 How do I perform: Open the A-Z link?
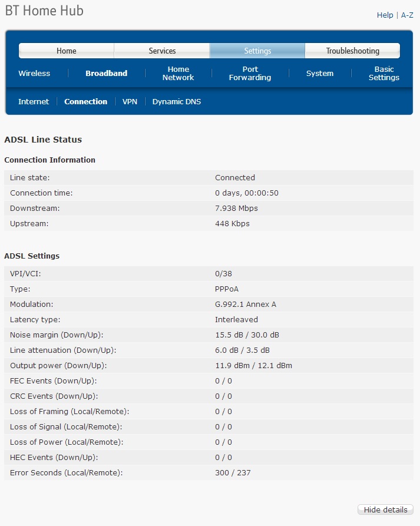coord(407,15)
